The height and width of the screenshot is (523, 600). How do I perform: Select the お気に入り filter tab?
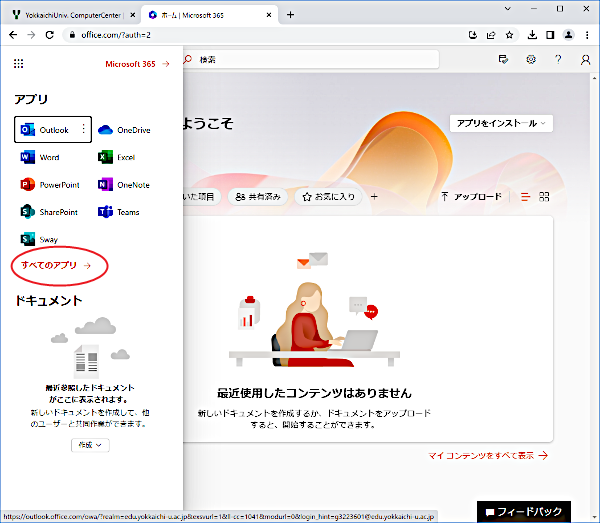328,197
